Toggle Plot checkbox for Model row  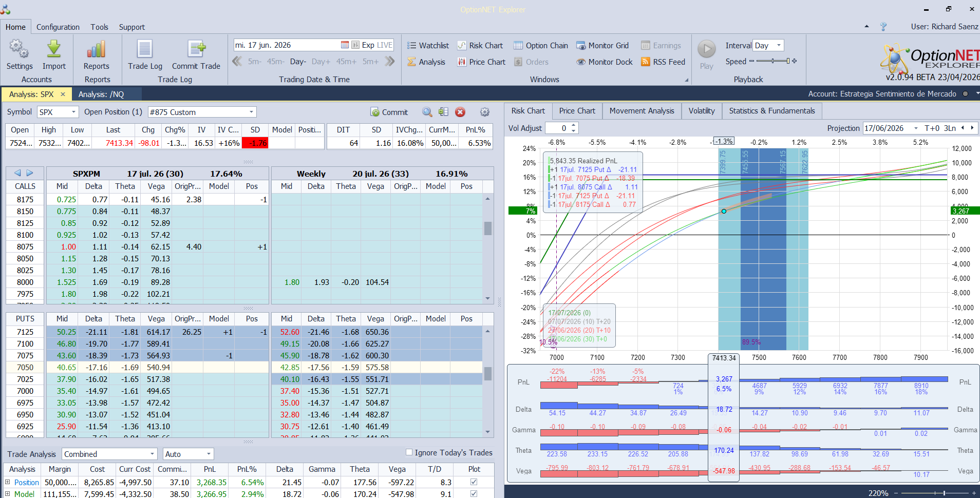coord(474,494)
